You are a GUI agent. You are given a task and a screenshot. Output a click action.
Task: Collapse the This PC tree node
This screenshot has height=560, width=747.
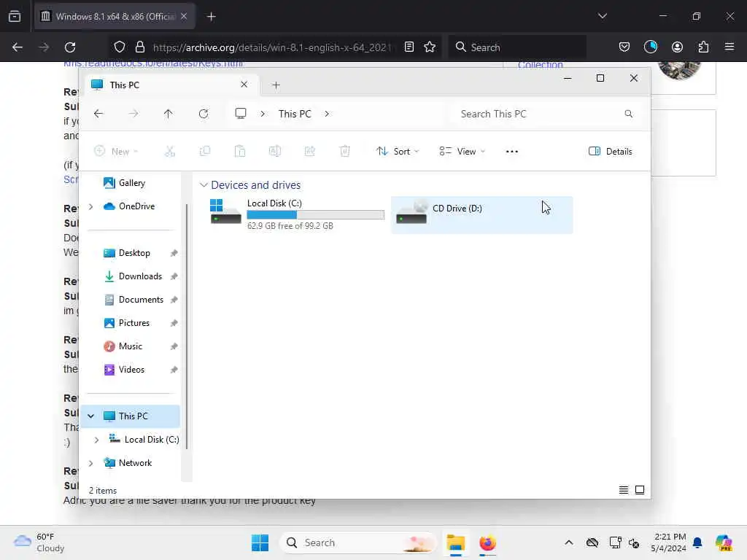point(91,416)
